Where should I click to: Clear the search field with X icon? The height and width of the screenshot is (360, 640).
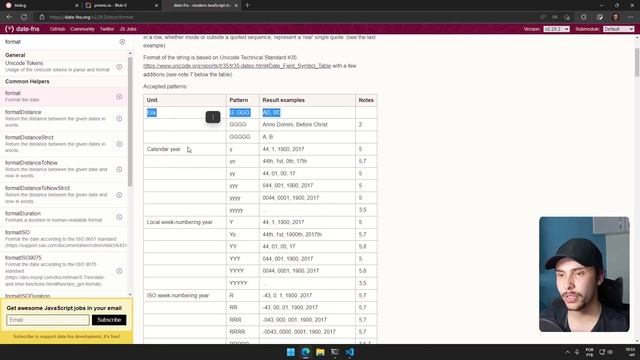pyautogui.click(x=122, y=42)
